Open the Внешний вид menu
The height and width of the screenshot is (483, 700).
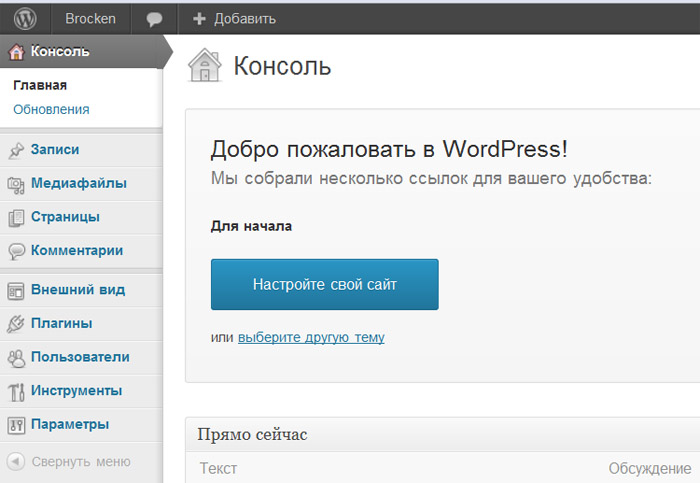pos(81,290)
